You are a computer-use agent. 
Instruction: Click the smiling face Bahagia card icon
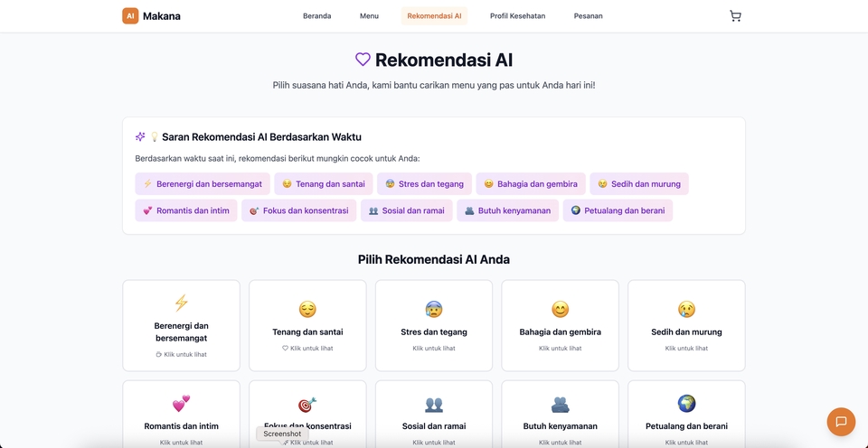point(561,309)
